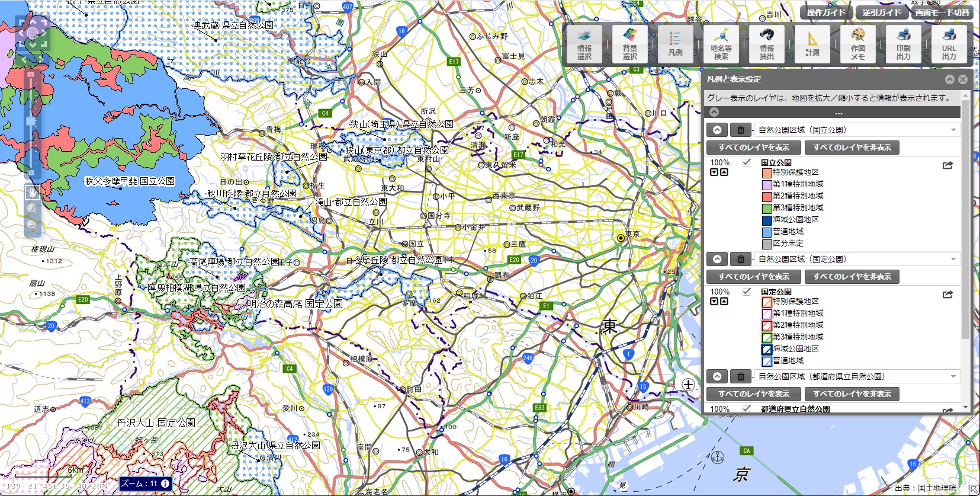Viewport: 980px width, 496px height.
Task: Click the map zoom slider handle
Action: tap(31, 121)
